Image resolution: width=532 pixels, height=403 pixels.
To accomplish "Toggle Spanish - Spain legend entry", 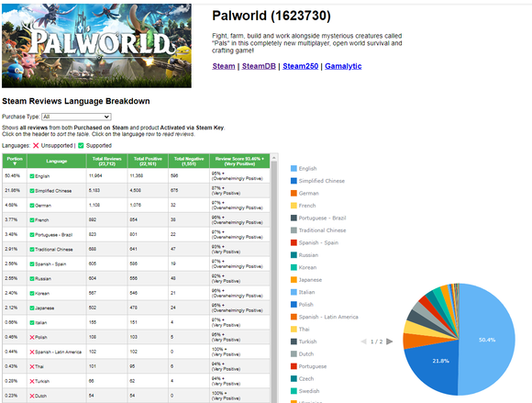I will pos(315,242).
